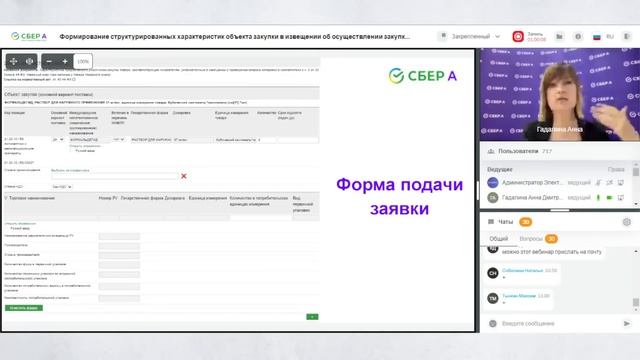Click the fit-to-screen icon in slide toolbar
Viewport: 640px width, 360px height.
(x=29, y=61)
